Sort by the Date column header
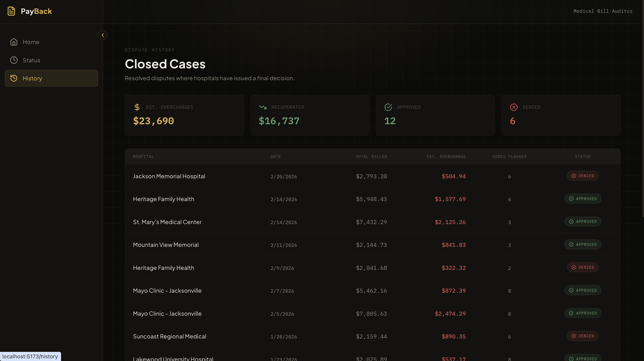644x361 pixels. 275,157
